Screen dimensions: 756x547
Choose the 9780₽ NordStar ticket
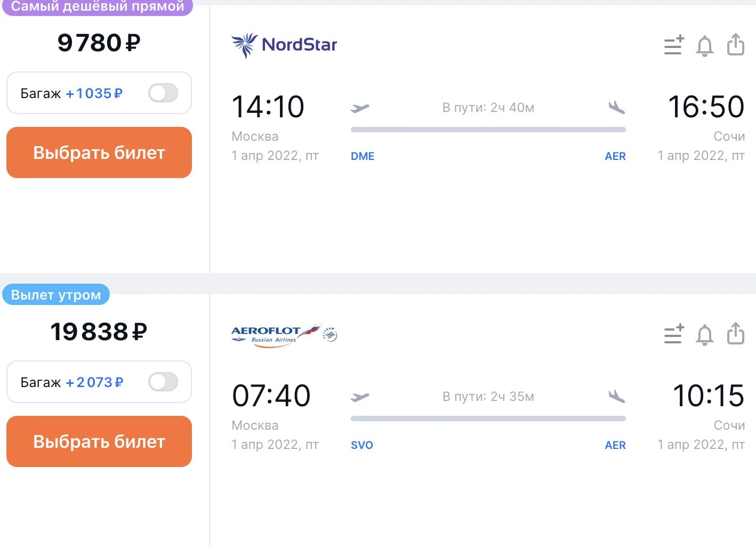99,152
